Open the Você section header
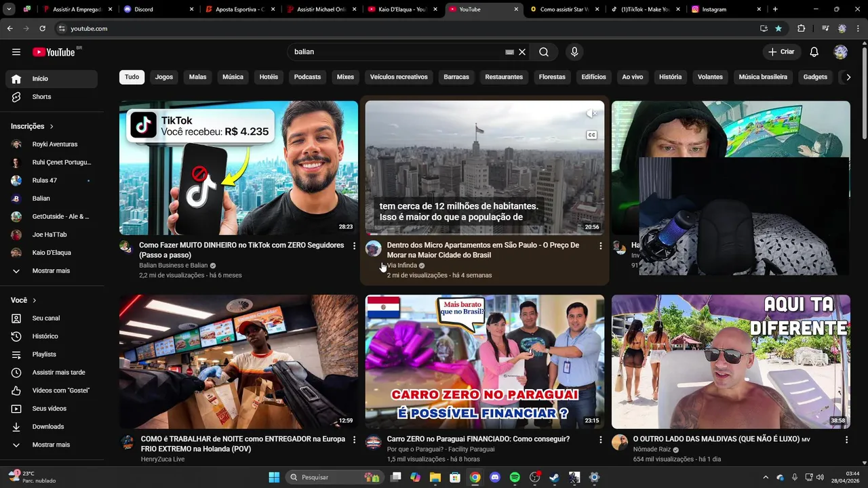 click(x=24, y=300)
